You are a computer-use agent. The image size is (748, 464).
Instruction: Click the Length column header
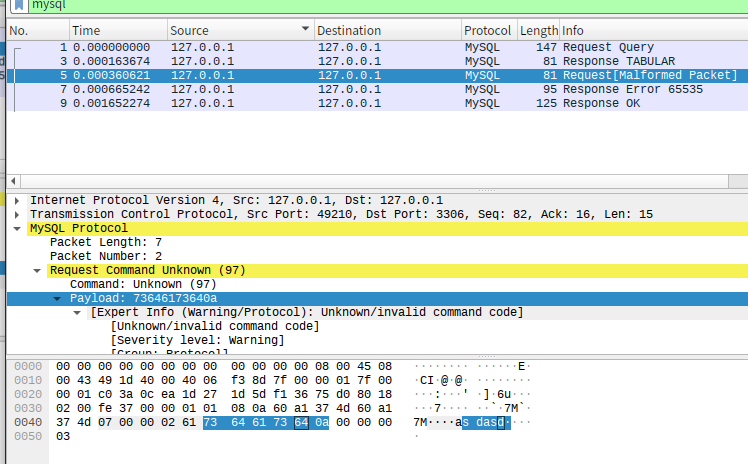pyautogui.click(x=537, y=31)
